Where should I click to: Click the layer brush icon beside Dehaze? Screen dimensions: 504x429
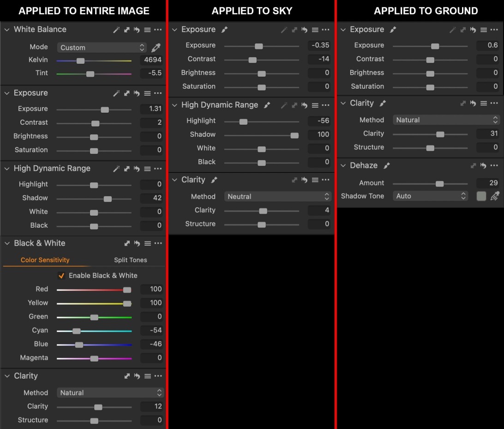click(387, 165)
